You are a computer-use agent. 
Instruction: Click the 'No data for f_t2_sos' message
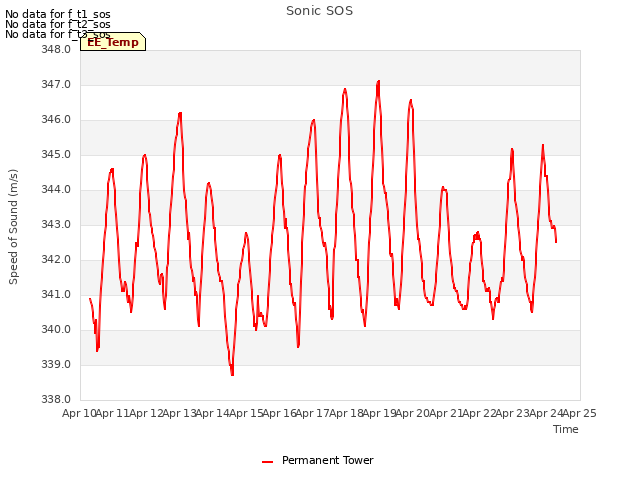[x=58, y=24]
